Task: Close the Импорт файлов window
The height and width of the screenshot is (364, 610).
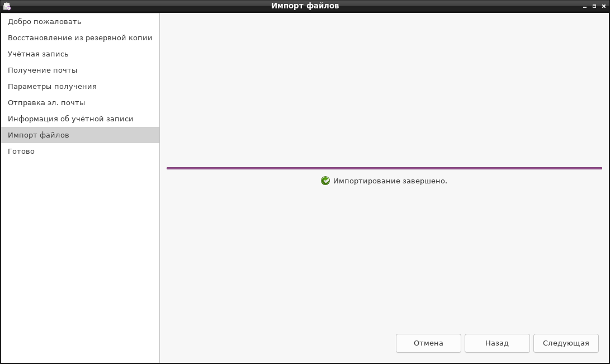Action: click(604, 6)
